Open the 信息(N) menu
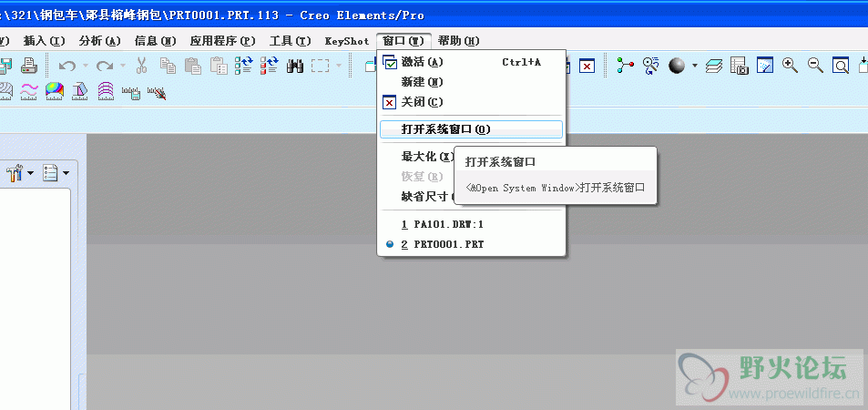868x410 pixels. pyautogui.click(x=155, y=41)
